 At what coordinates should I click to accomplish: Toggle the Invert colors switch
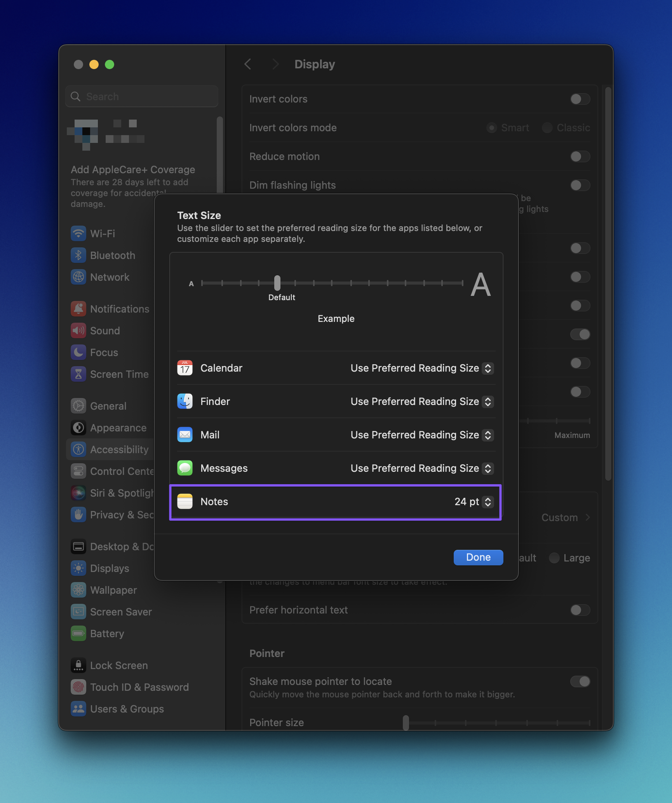580,99
